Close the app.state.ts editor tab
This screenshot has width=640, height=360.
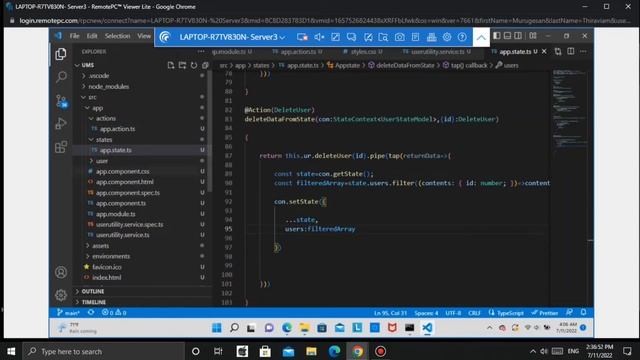click(x=544, y=52)
